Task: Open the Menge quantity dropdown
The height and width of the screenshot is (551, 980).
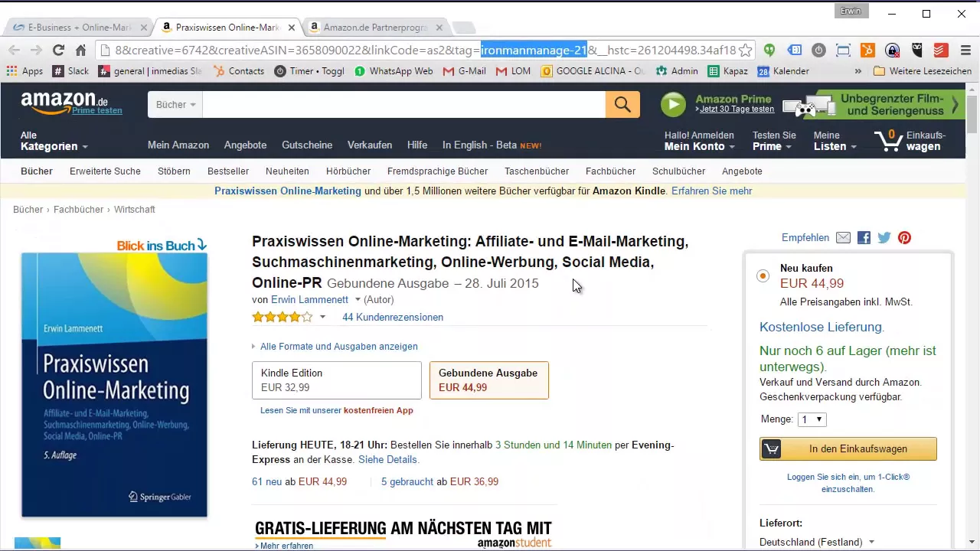Action: (812, 419)
